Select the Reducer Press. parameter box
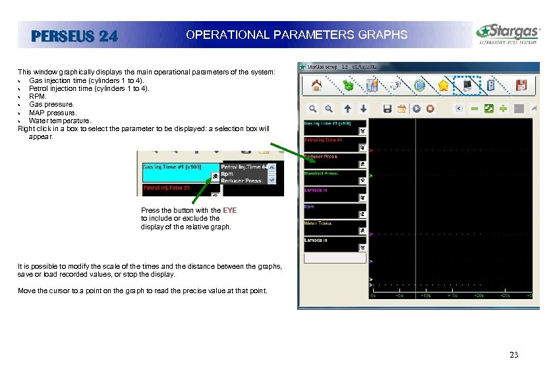The width and height of the screenshot is (555, 392). click(x=335, y=161)
